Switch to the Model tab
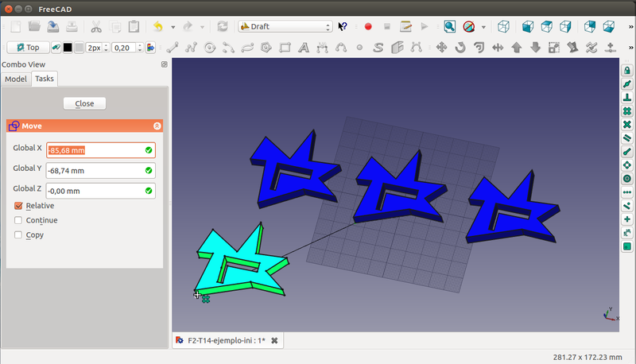 click(16, 79)
